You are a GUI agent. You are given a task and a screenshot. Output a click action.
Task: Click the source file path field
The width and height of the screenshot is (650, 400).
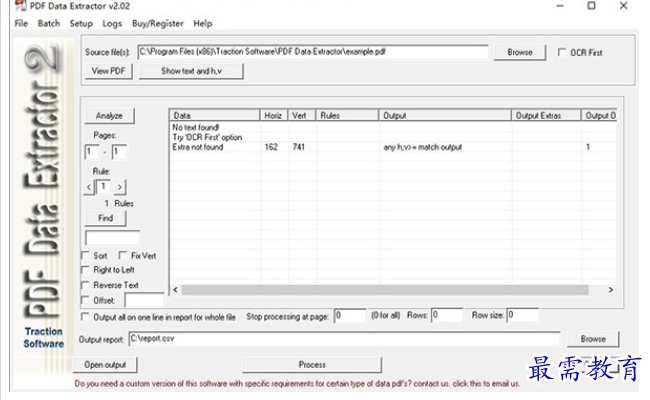313,52
